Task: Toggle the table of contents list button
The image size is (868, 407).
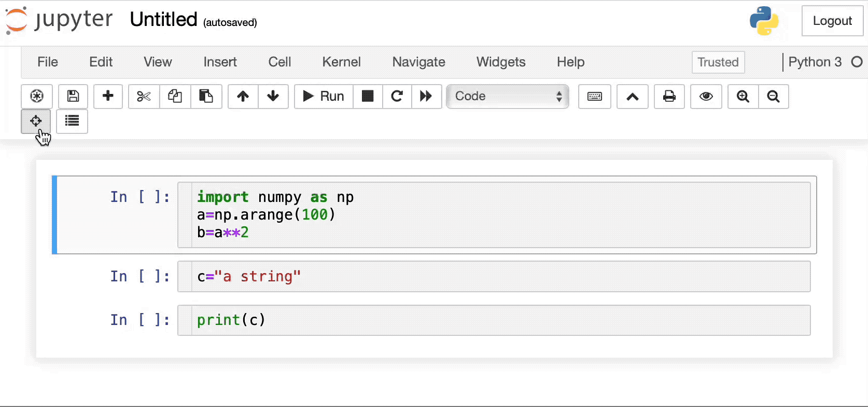Action: point(72,121)
